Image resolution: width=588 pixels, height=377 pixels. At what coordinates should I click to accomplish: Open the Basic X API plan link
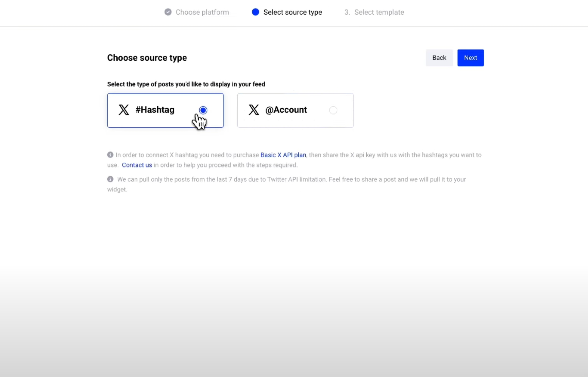tap(283, 155)
